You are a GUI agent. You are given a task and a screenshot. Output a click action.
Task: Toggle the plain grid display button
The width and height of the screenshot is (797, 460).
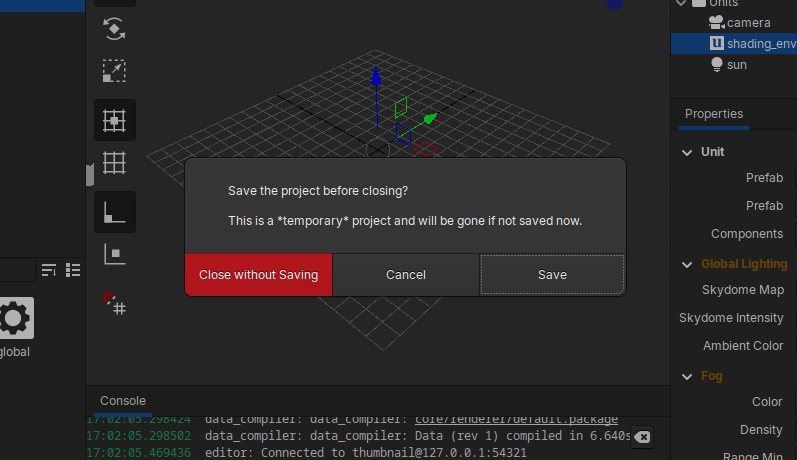[x=114, y=163]
